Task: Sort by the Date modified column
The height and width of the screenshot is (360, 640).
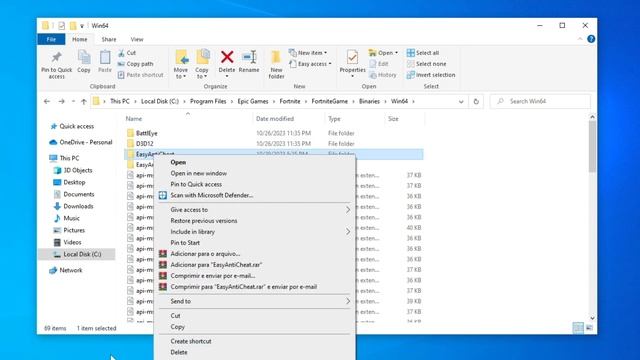Action: click(x=275, y=119)
